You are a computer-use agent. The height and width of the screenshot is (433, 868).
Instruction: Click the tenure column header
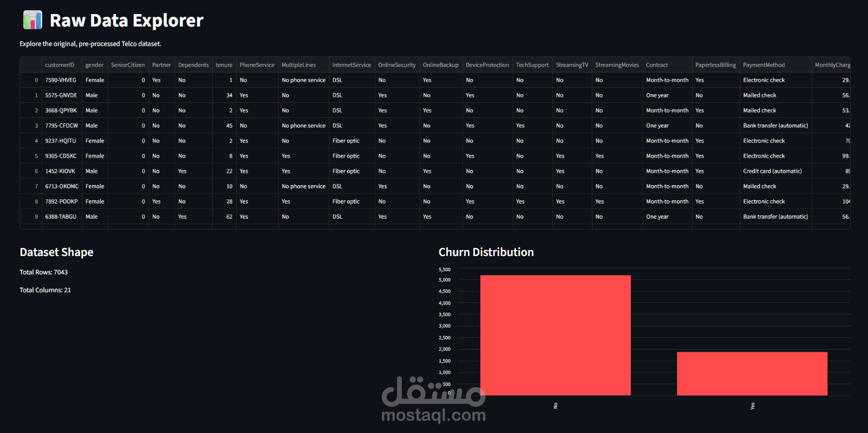pyautogui.click(x=224, y=65)
